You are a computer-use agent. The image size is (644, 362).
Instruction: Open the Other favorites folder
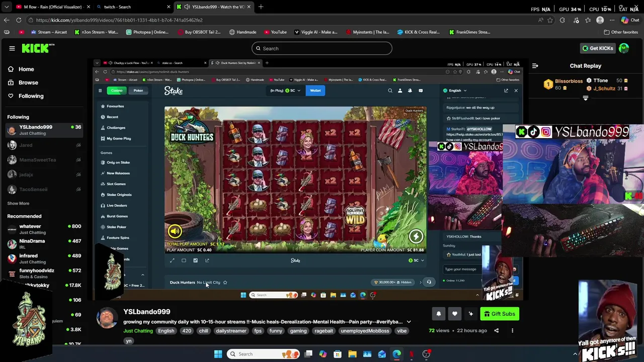tap(621, 32)
